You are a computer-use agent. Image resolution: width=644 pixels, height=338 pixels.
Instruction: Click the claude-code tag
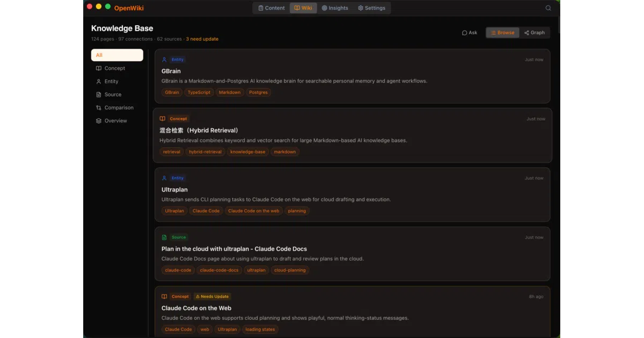[178, 270]
